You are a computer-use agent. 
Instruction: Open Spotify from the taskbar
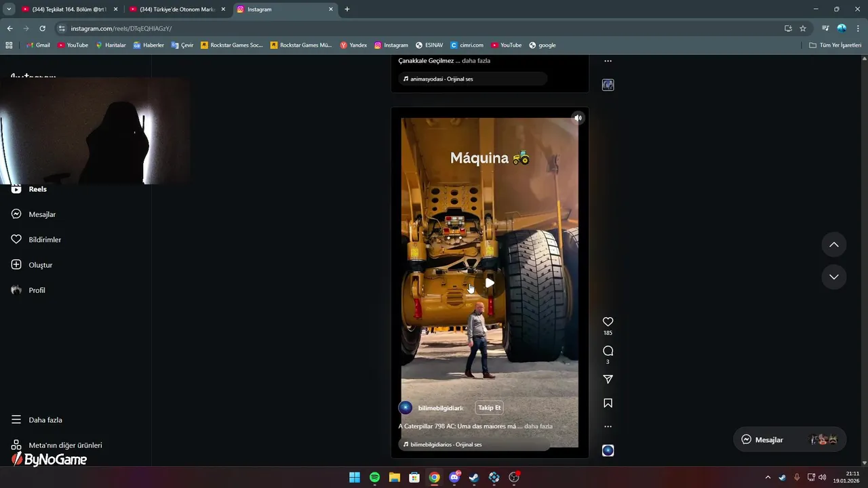(374, 477)
